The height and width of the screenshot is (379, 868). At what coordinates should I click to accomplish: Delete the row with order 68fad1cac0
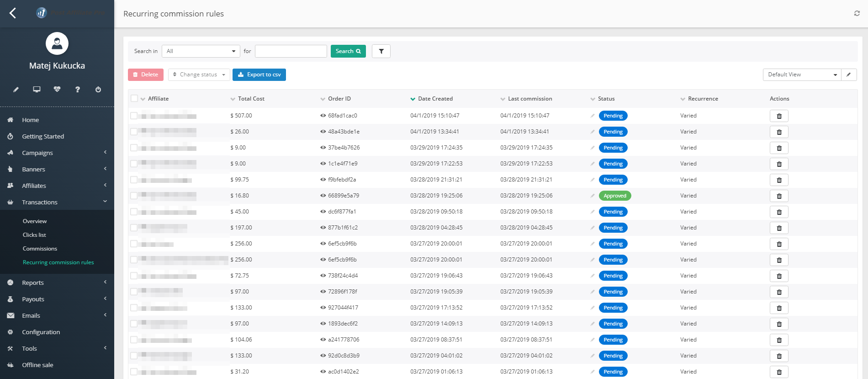click(779, 116)
